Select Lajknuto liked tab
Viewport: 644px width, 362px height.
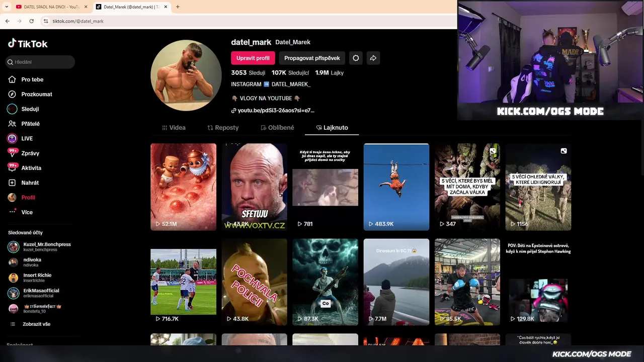332,128
